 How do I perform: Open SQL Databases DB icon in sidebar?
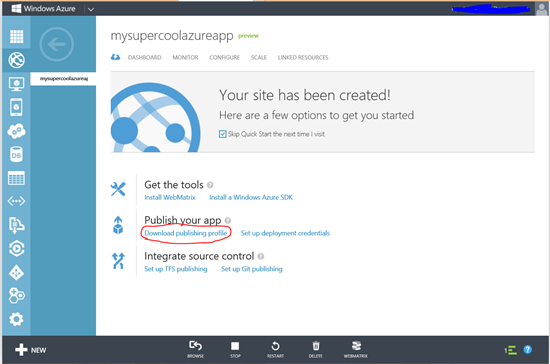(x=16, y=155)
